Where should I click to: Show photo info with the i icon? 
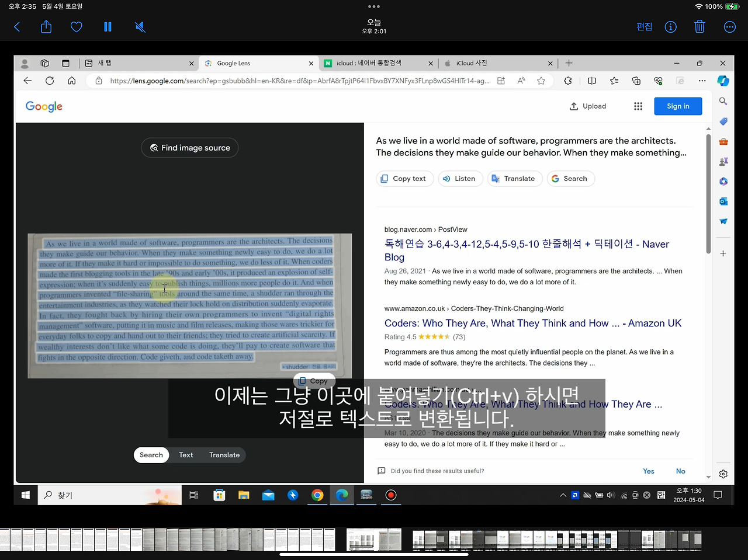(671, 27)
